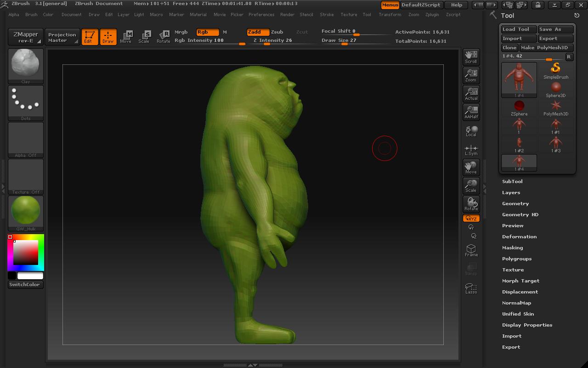Image resolution: width=588 pixels, height=368 pixels.
Task: Enable Zsub sculpt mode
Action: (277, 32)
